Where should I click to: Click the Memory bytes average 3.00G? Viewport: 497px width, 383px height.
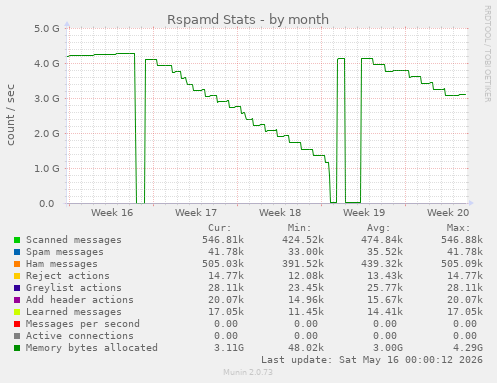tap(388, 348)
